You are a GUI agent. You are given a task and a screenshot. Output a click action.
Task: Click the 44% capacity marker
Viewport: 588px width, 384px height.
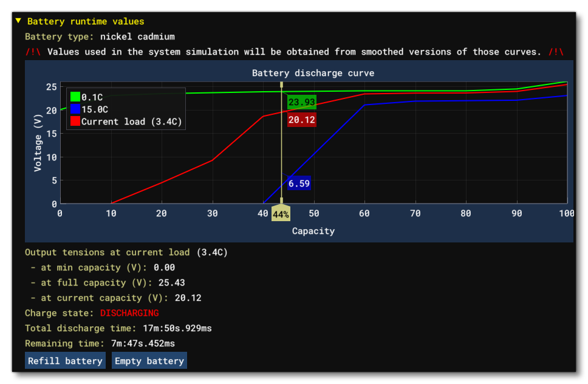(x=281, y=214)
